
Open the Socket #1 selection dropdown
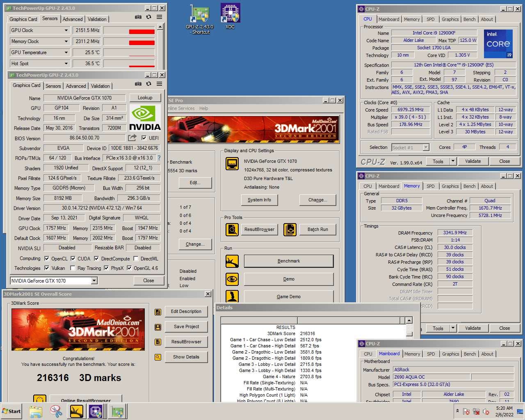click(426, 147)
